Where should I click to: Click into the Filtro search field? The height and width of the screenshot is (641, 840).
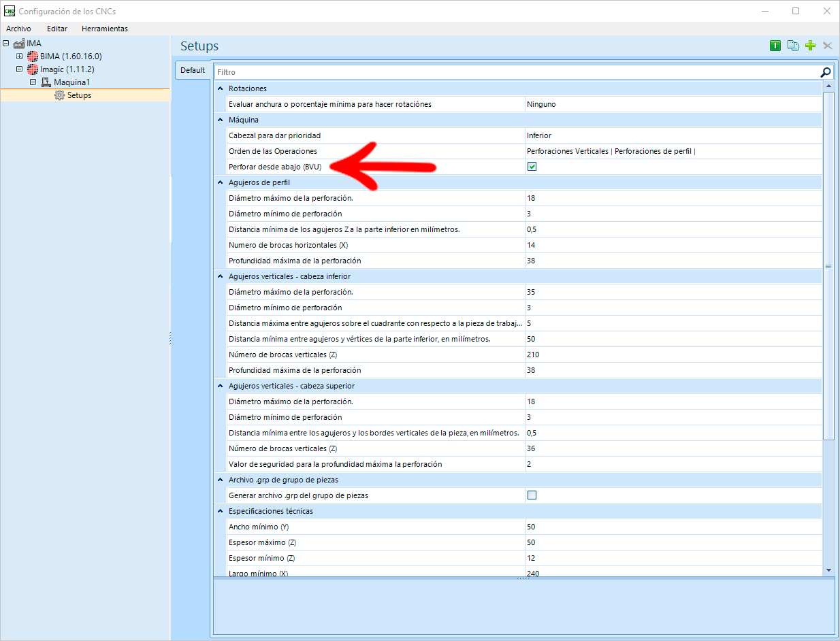coord(517,72)
